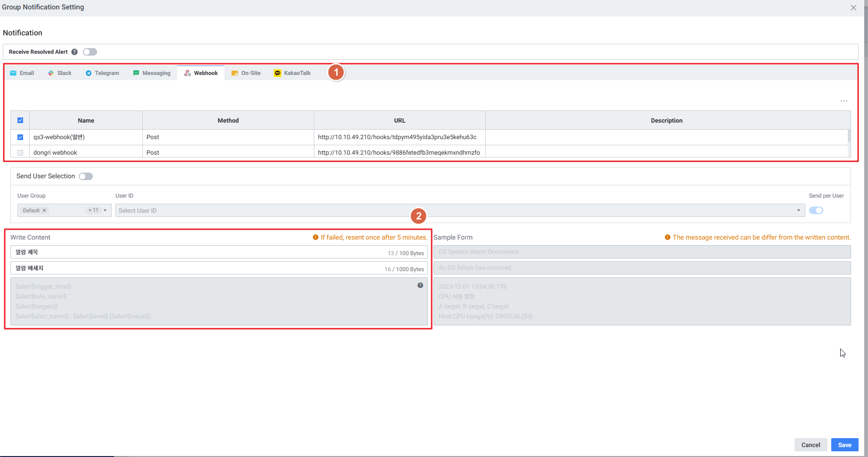Click the Cancel button

[x=811, y=445]
